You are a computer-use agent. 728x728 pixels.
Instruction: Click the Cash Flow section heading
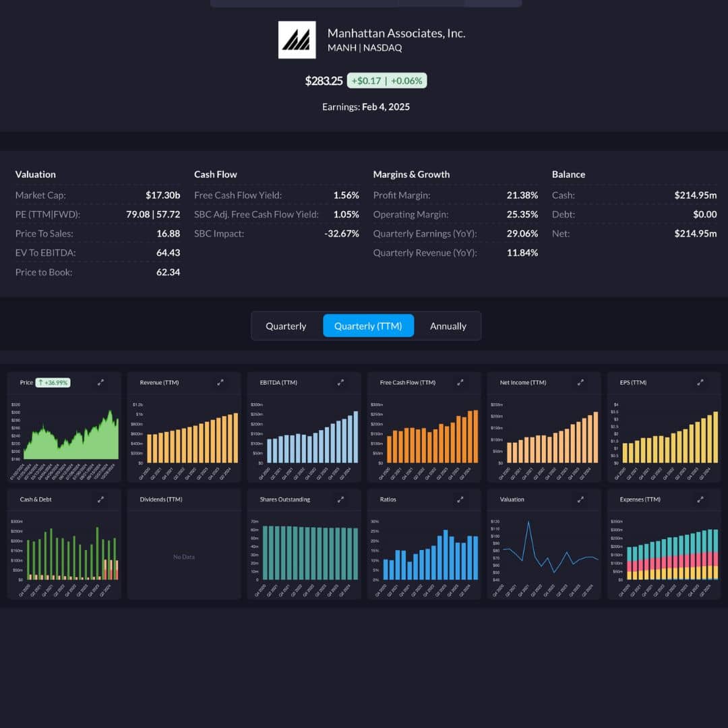click(x=216, y=175)
